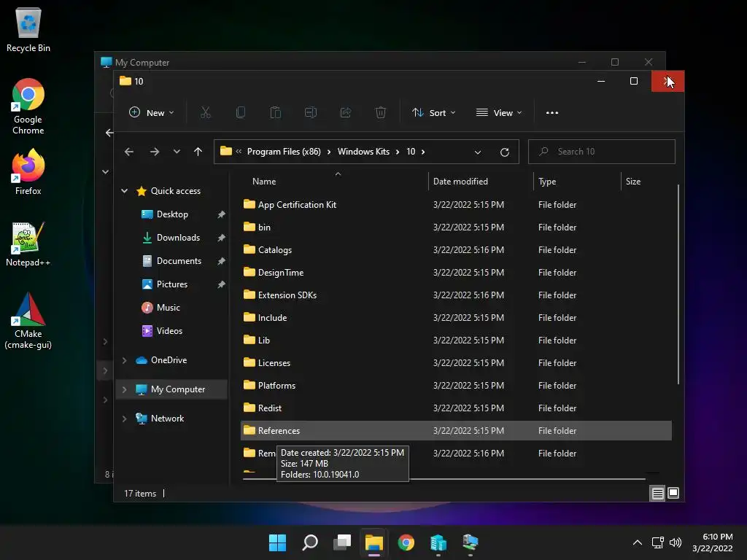Select Desktop in Quick access
Viewport: 747px width, 560px height.
coord(172,214)
